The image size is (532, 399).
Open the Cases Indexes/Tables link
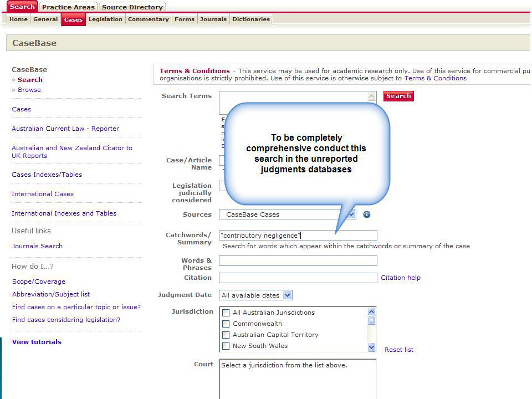pyautogui.click(x=47, y=175)
